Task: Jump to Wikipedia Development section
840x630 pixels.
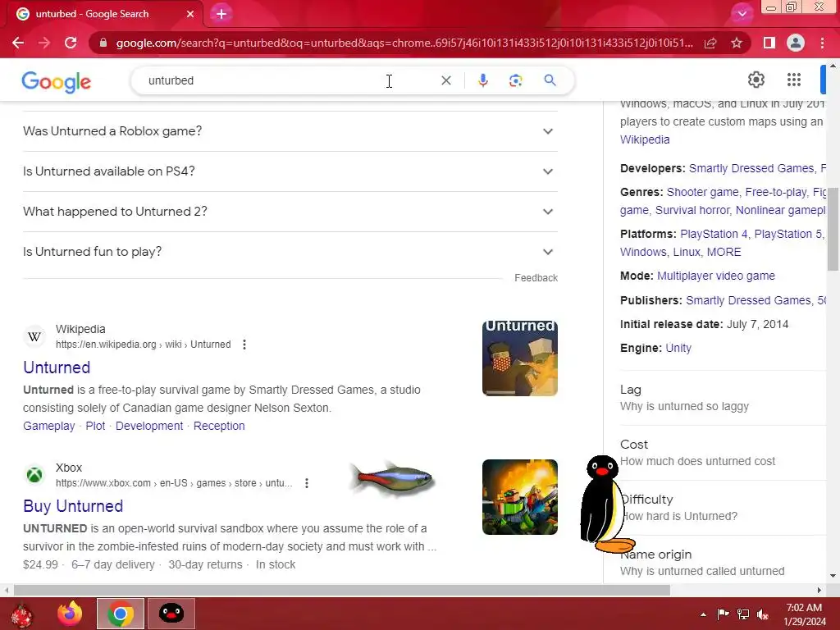Action: coord(149,426)
